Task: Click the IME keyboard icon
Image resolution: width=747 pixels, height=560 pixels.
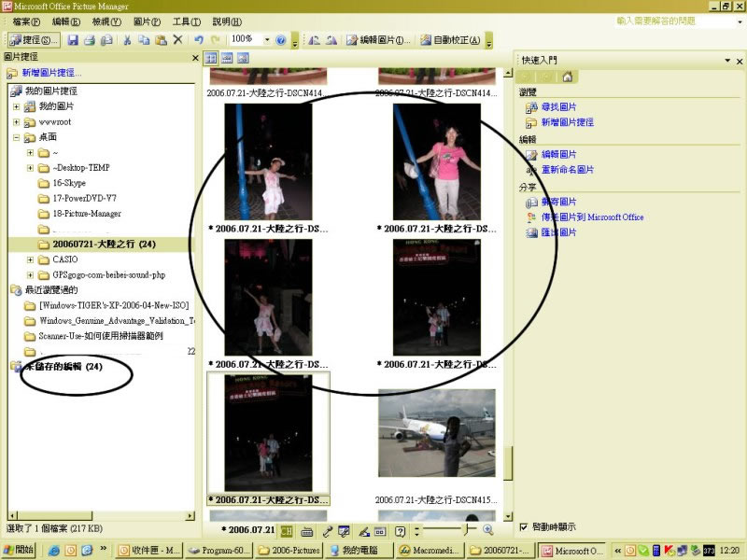Action: pos(307,531)
